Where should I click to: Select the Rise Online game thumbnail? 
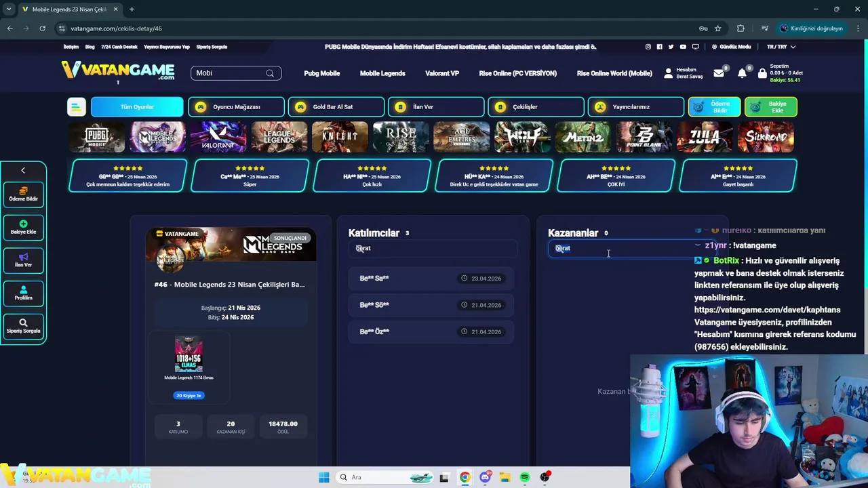[401, 137]
